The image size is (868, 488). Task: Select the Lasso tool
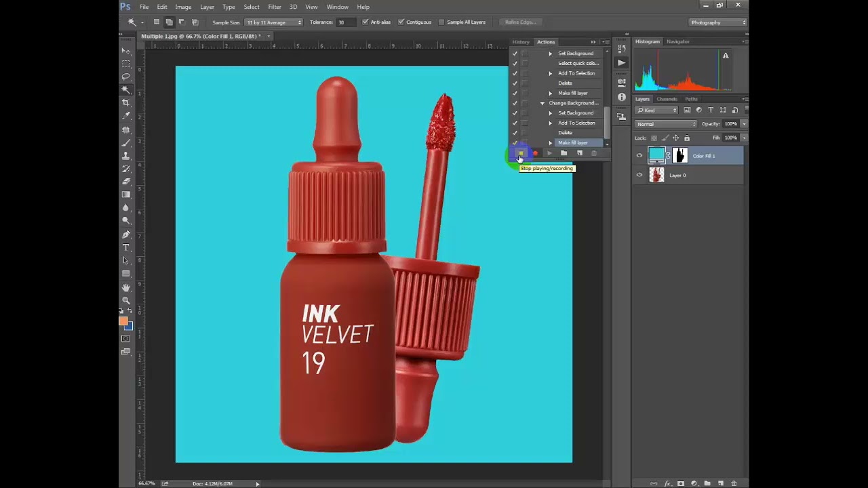(126, 77)
